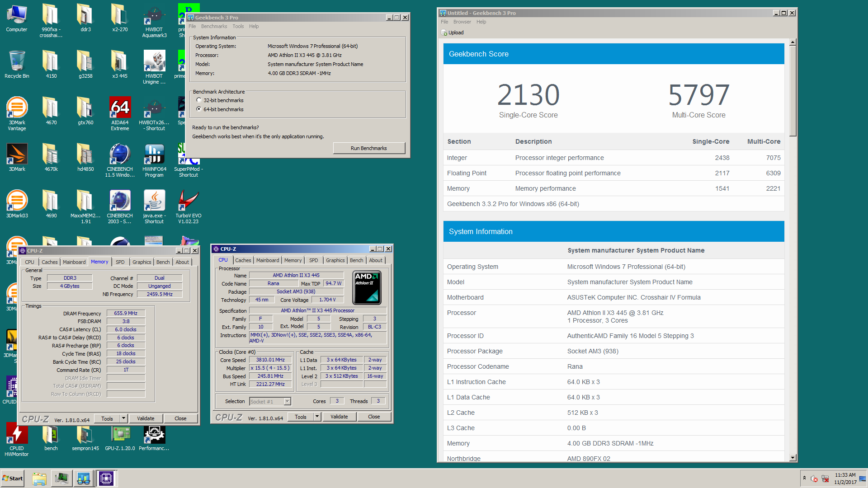The width and height of the screenshot is (868, 488).
Task: Click scroll down arrow in Geekbench results
Action: (x=793, y=458)
